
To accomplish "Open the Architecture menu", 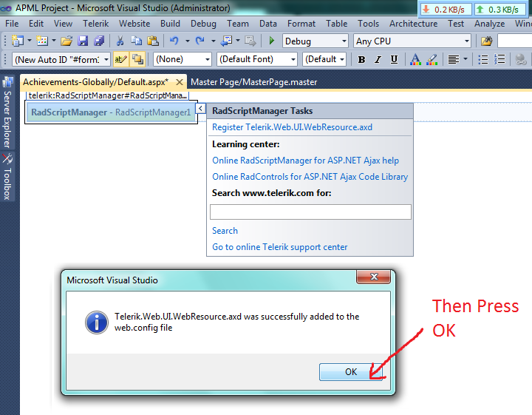I will (413, 24).
